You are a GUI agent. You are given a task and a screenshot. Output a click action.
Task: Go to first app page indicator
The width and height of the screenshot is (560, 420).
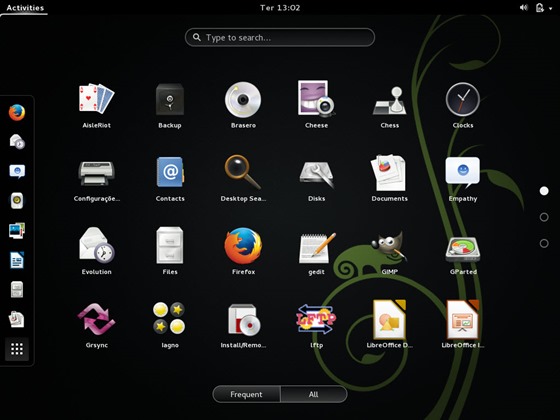(544, 191)
